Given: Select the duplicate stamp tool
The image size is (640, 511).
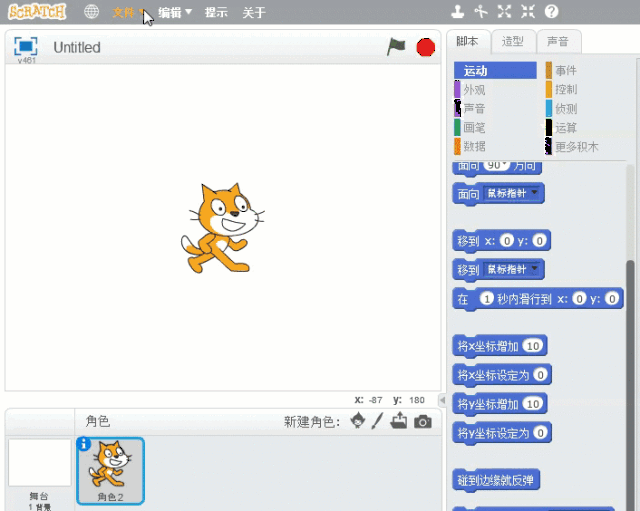Looking at the screenshot, I should tap(458, 11).
